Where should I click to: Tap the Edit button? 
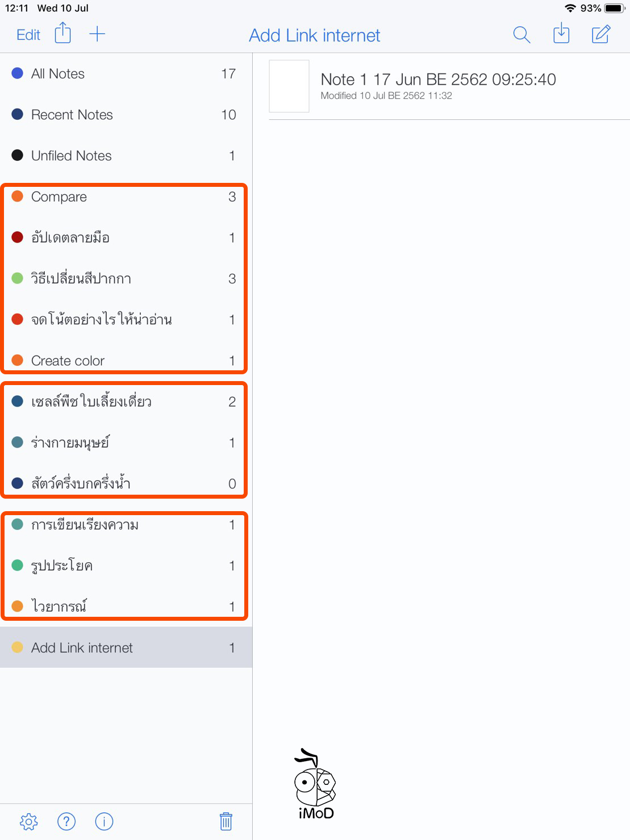click(27, 34)
